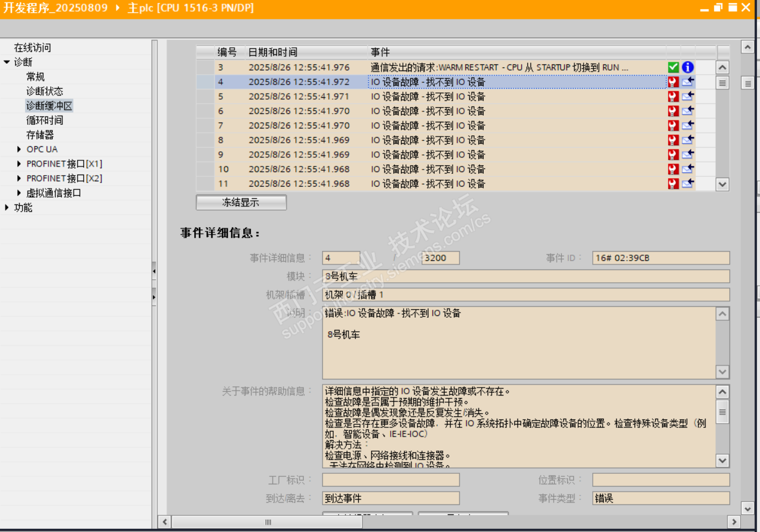Select 诊断缓冲区 in the tree

(x=49, y=106)
